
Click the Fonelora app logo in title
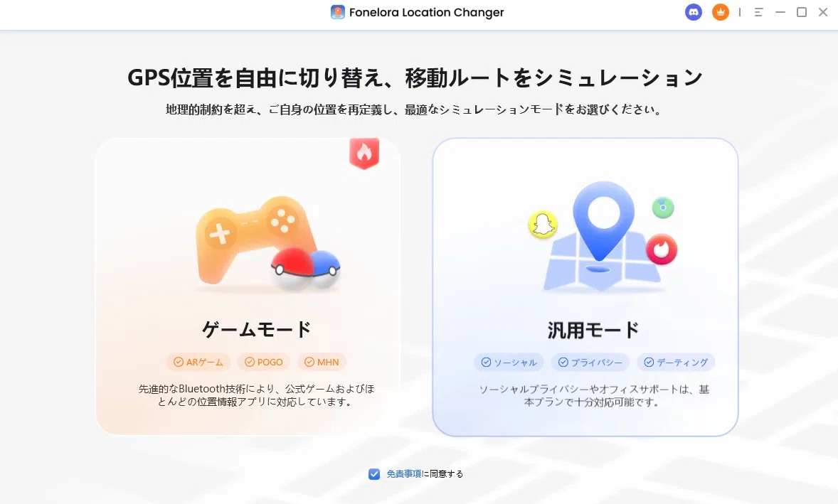coord(338,12)
